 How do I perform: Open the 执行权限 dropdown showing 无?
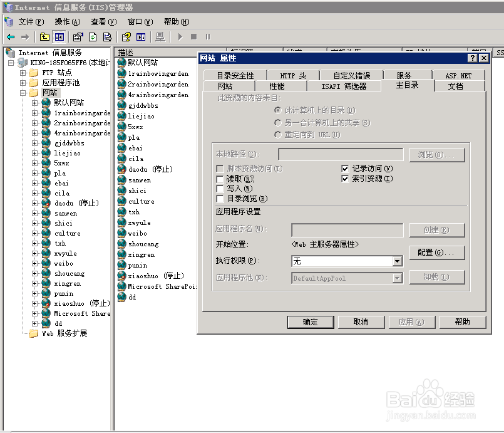pyautogui.click(x=398, y=261)
